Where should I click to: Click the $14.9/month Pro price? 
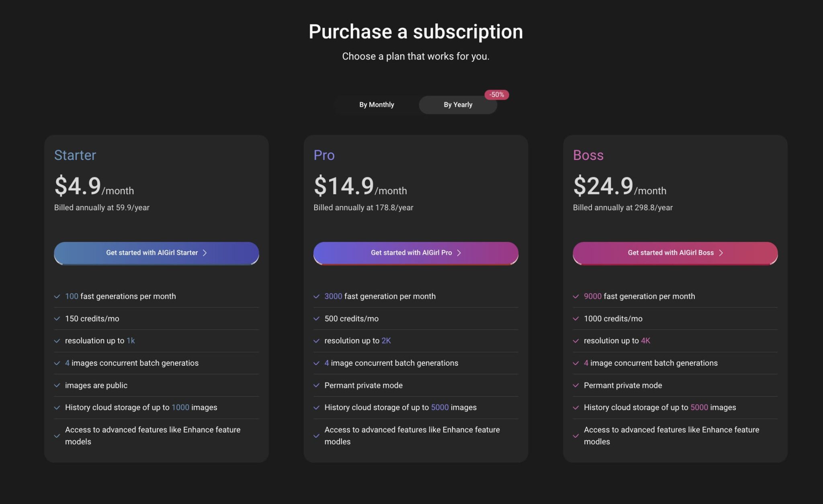tap(360, 186)
